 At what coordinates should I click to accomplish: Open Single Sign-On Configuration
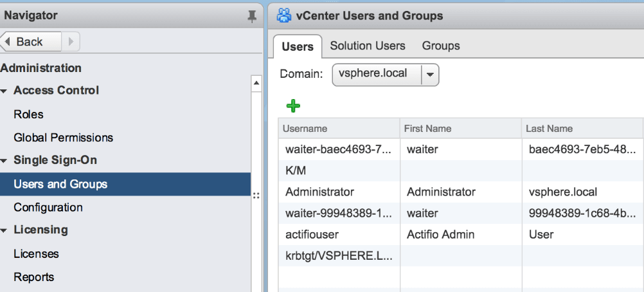pyautogui.click(x=48, y=207)
